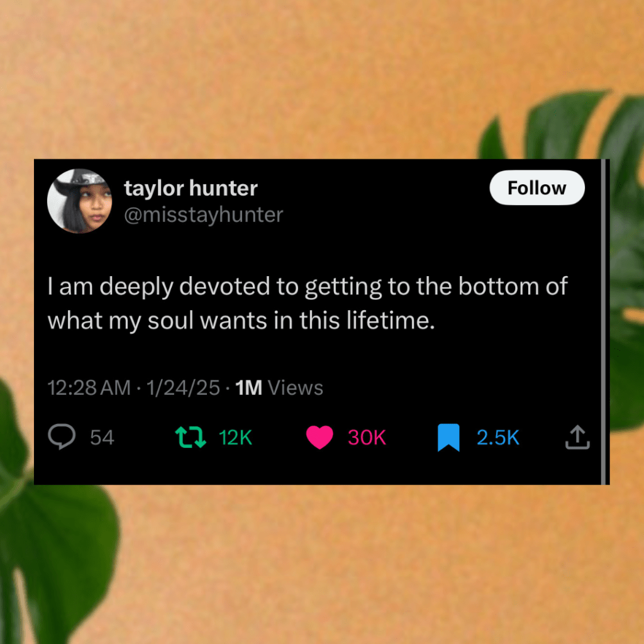Toggle the blue bookmark icon
Screen dimensions: 644x644
[448, 438]
